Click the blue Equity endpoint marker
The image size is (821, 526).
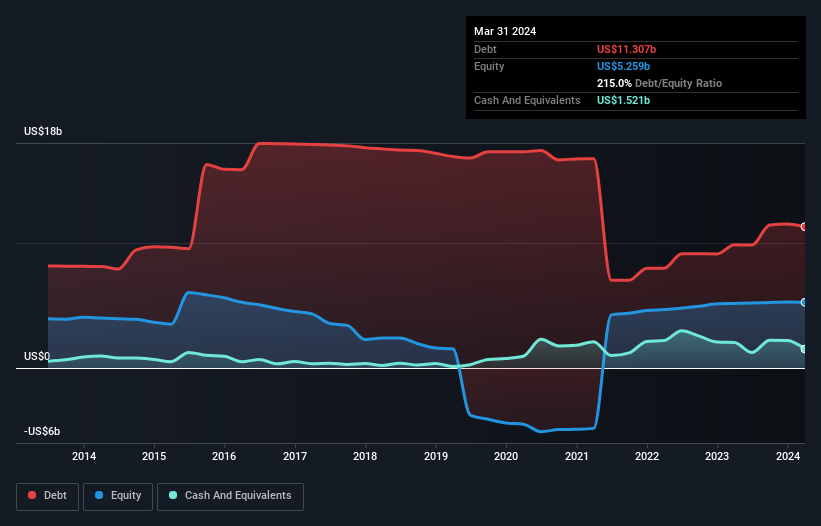804,303
